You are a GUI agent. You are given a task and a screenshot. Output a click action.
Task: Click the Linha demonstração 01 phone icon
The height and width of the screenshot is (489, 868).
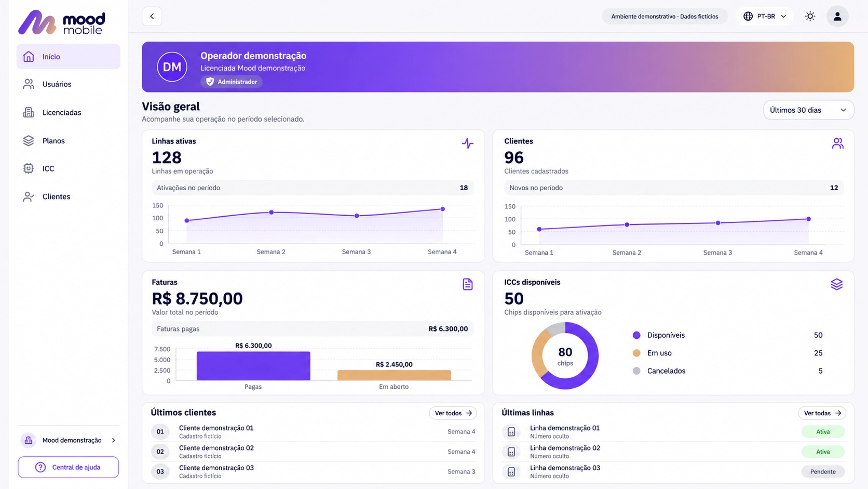(x=511, y=432)
